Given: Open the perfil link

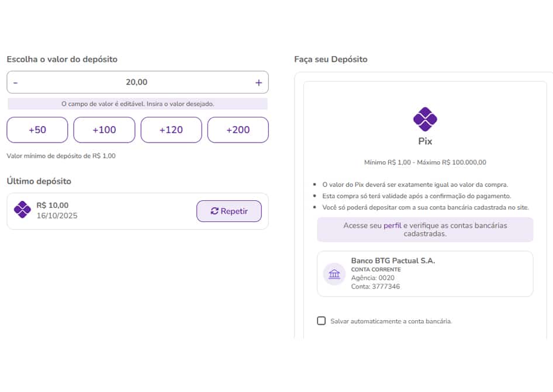Looking at the screenshot, I should tap(392, 226).
